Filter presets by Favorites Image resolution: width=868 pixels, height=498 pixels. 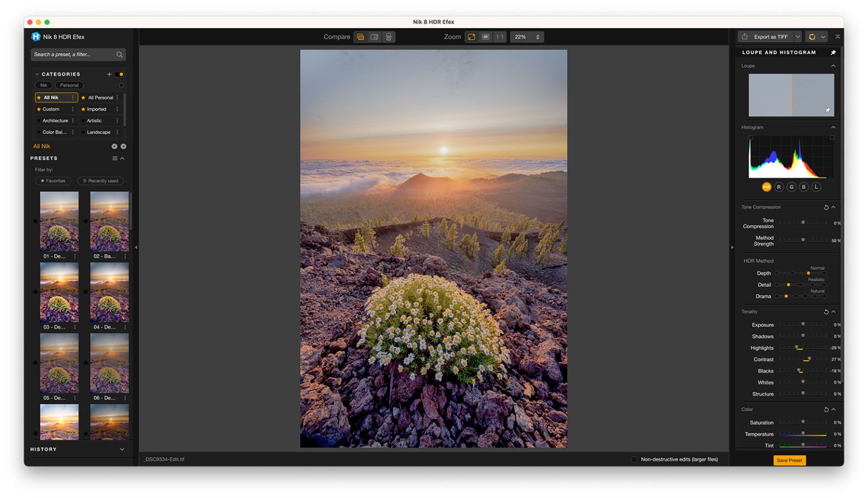pos(53,181)
